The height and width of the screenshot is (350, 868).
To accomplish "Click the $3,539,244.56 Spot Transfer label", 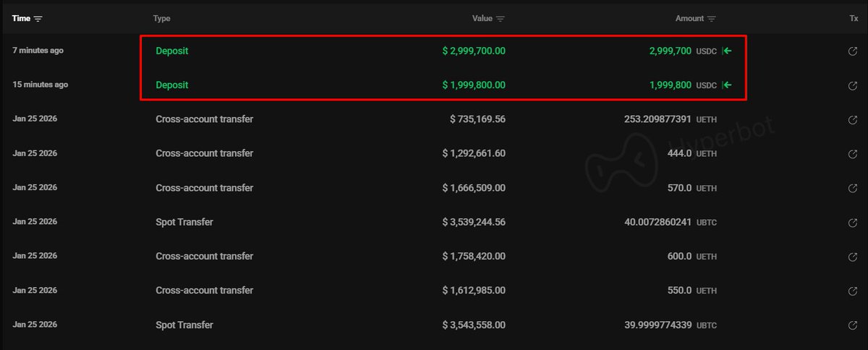I will pos(184,222).
